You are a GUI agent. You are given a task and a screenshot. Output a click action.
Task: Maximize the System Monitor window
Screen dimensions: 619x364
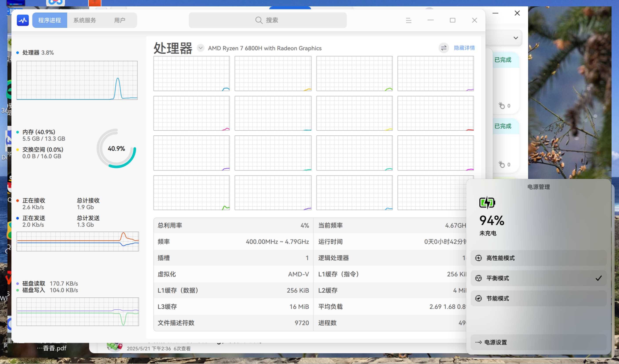click(452, 20)
